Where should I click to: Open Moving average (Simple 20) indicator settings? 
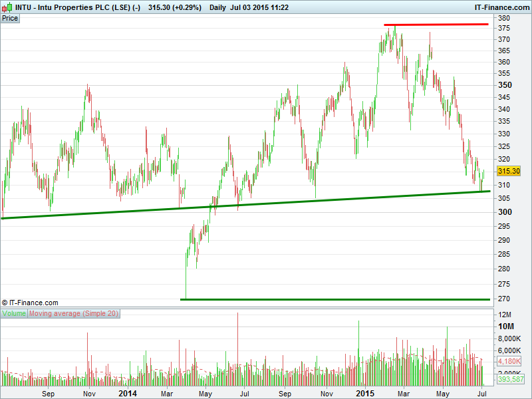tap(74, 313)
